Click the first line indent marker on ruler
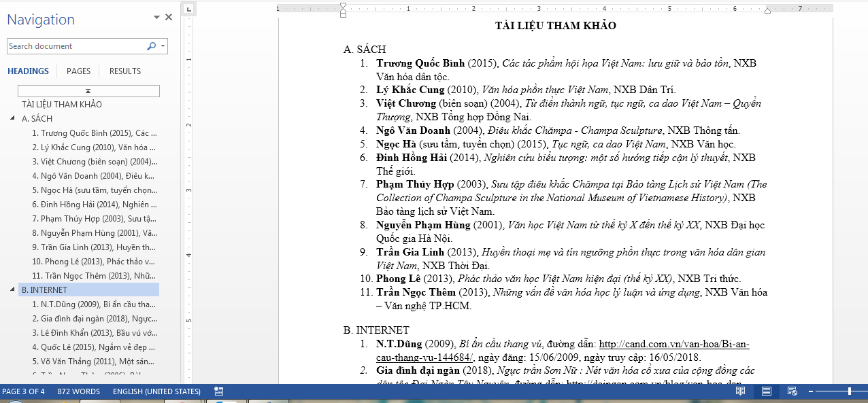The height and width of the screenshot is (403, 868). pyautogui.click(x=343, y=5)
